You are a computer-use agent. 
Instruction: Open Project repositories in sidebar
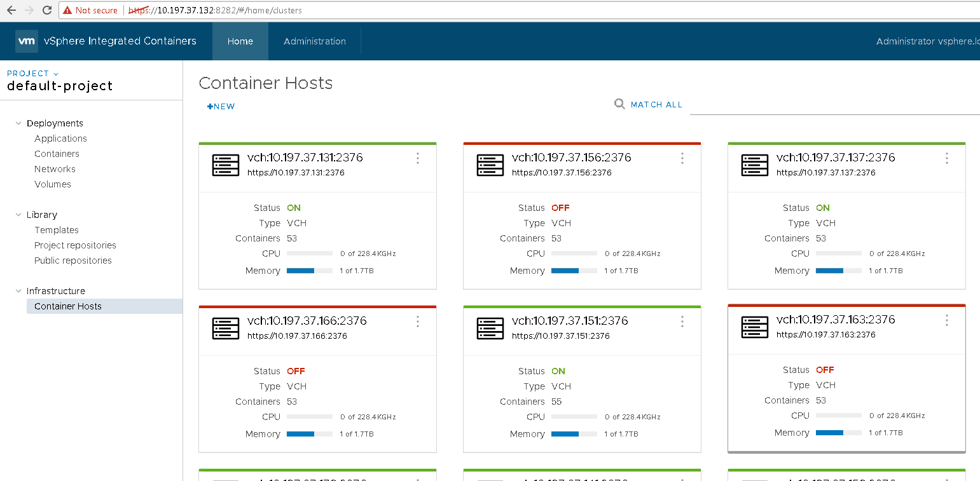(x=75, y=245)
